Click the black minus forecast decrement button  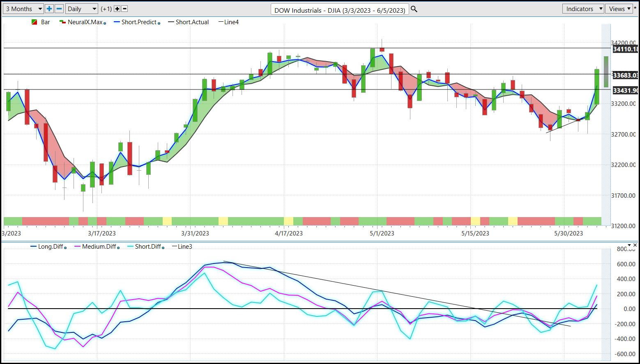[x=125, y=9]
